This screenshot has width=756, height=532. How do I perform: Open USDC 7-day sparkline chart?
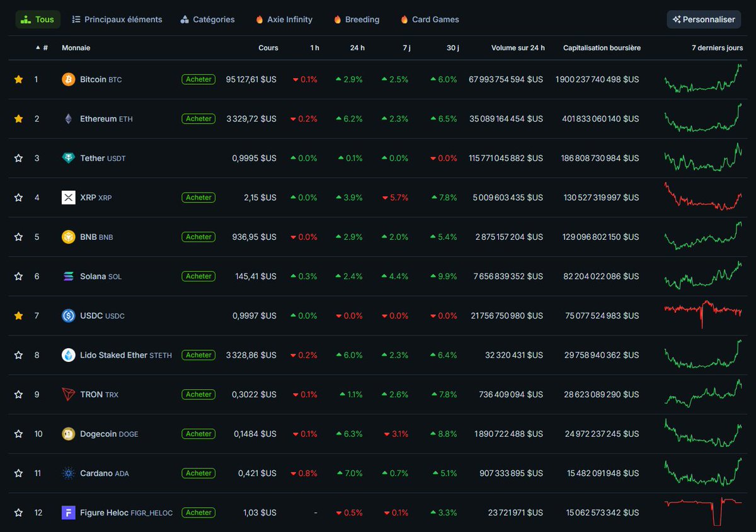(x=704, y=314)
